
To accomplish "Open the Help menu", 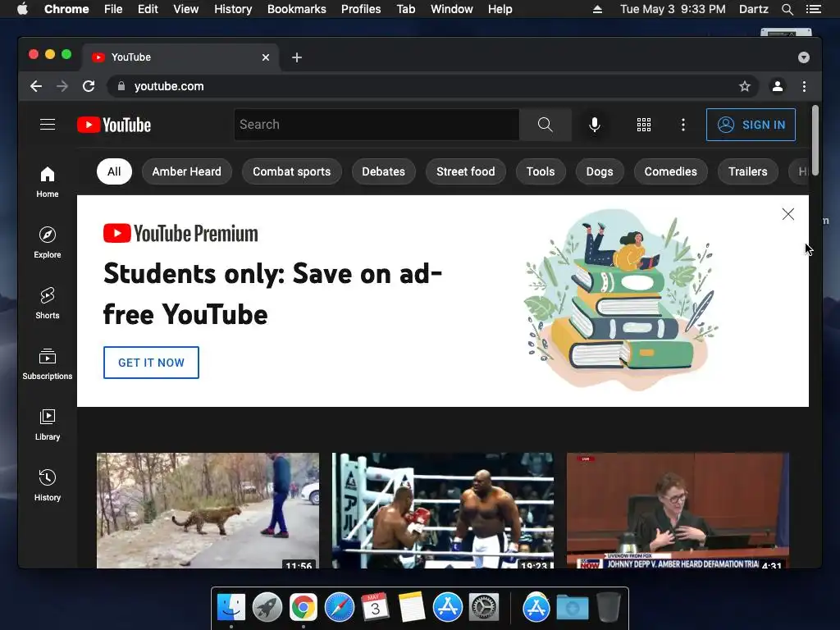I will coord(500,9).
